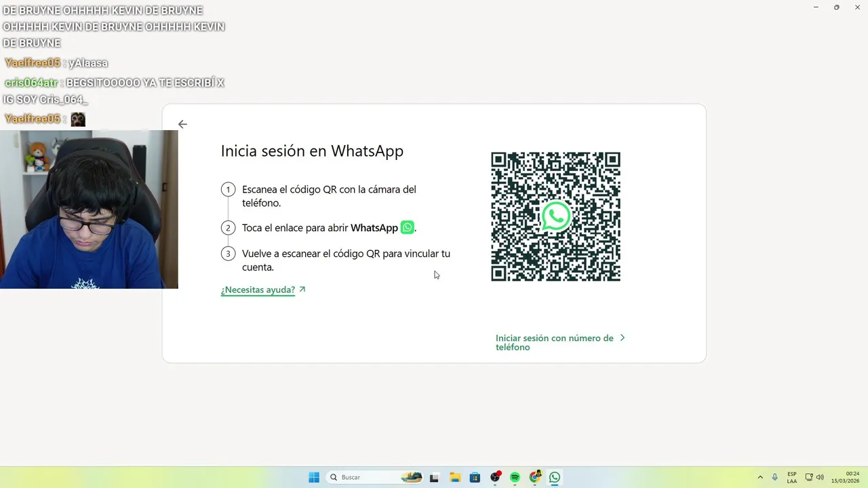
Task: Click chevron next to phone number login
Action: point(623,338)
